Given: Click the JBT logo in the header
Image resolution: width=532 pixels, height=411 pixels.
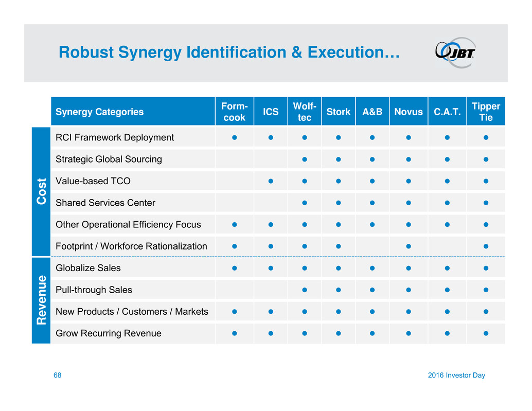Looking at the screenshot, I should (455, 52).
